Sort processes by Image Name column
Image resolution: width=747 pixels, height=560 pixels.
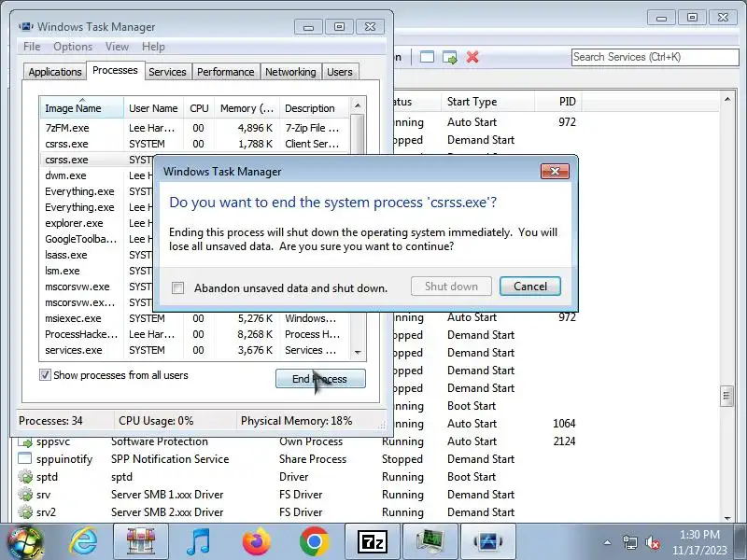(82, 108)
